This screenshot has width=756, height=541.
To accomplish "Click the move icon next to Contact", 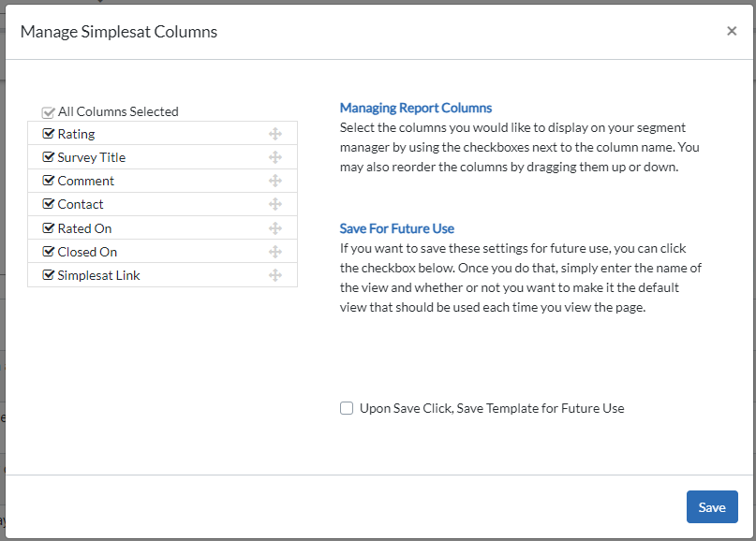I will pos(275,203).
